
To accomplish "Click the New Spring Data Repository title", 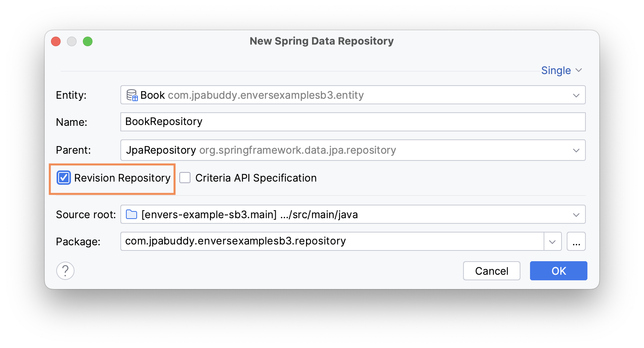I will [x=322, y=41].
